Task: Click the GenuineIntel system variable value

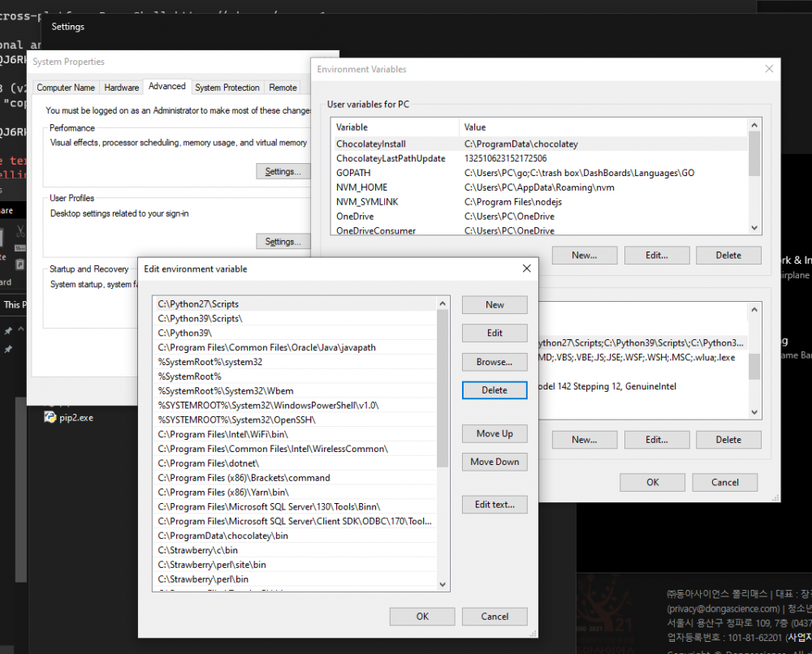Action: coord(607,386)
